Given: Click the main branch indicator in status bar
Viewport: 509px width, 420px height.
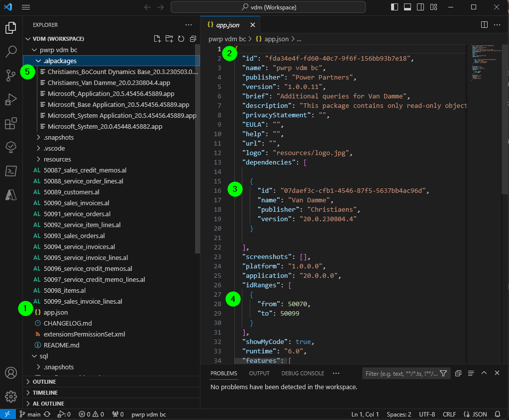Looking at the screenshot, I should point(30,415).
